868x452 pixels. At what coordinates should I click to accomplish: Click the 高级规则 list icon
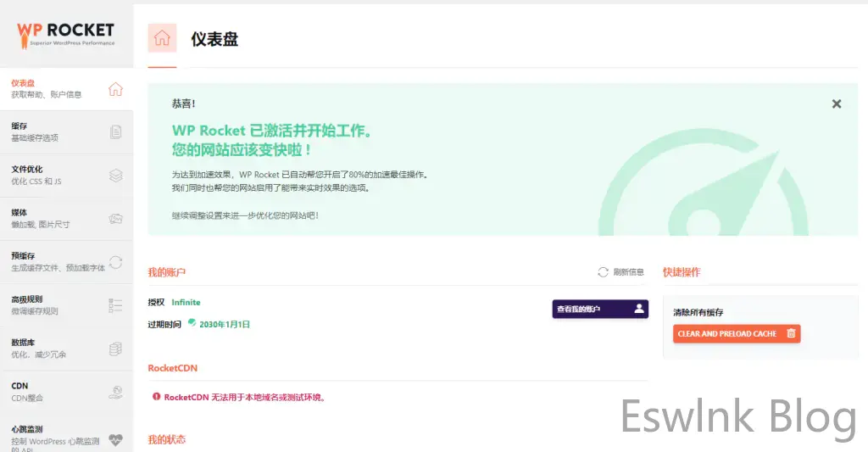click(116, 305)
